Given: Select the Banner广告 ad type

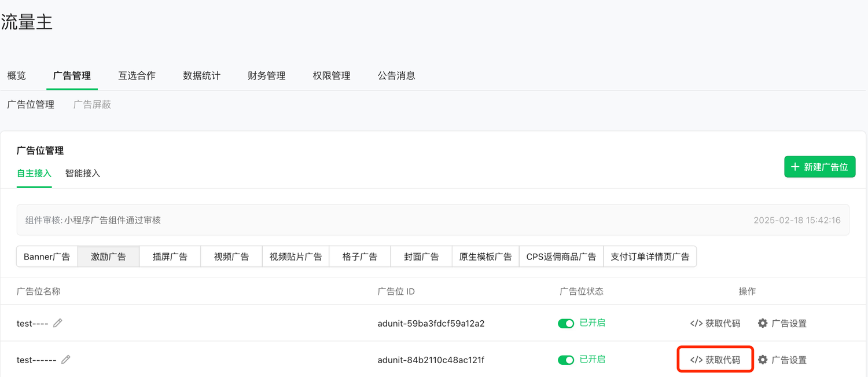Looking at the screenshot, I should (x=47, y=257).
